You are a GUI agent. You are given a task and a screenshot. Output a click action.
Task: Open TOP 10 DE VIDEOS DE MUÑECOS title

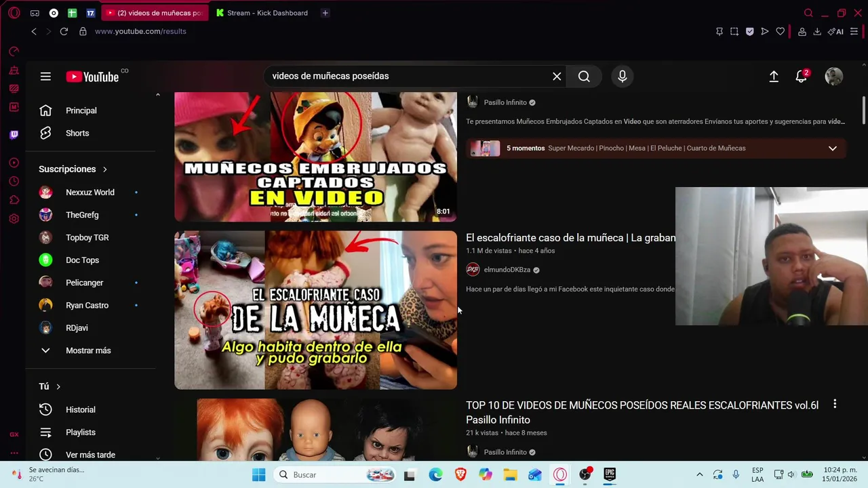click(x=642, y=412)
